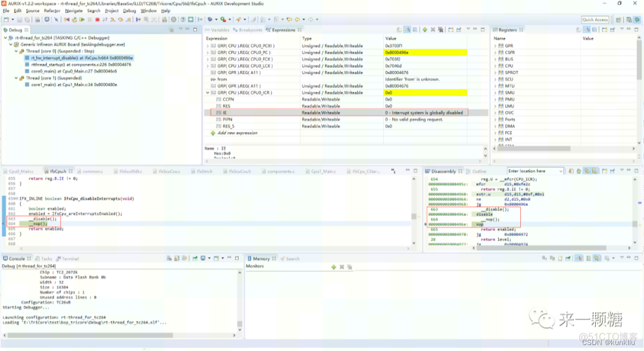Click the Refresh icon in Disassembly toolbar
This screenshot has width=644, height=351.
(x=571, y=171)
